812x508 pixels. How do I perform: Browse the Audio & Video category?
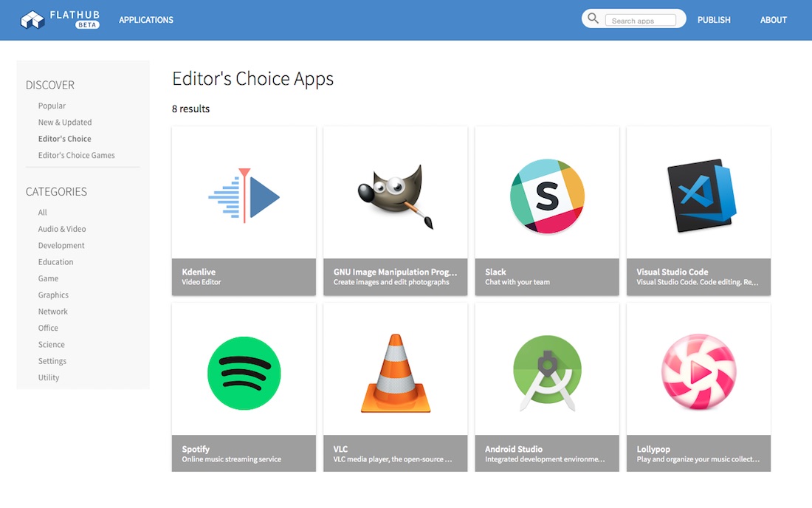click(x=62, y=229)
